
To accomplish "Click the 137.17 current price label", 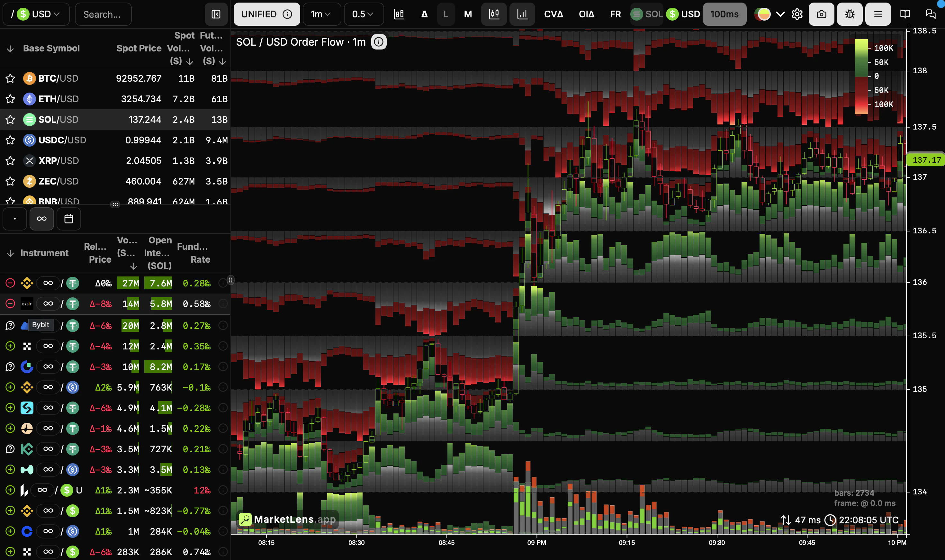I will 926,160.
